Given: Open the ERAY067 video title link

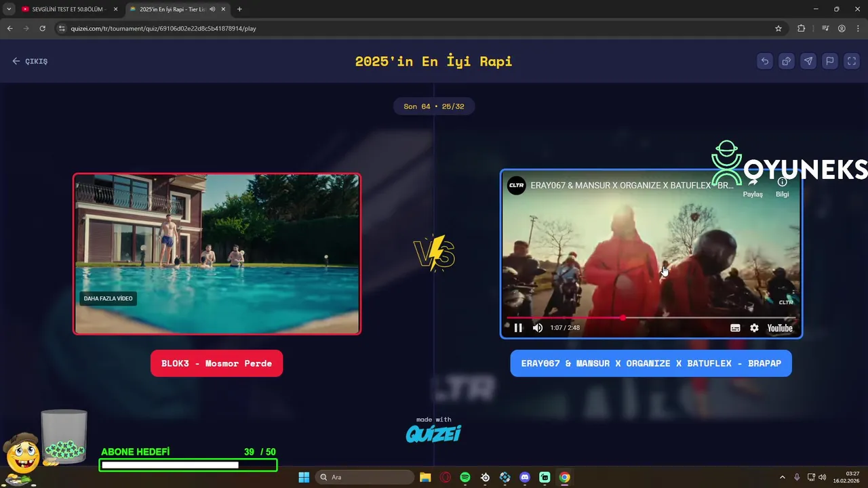Looking at the screenshot, I should point(631,185).
